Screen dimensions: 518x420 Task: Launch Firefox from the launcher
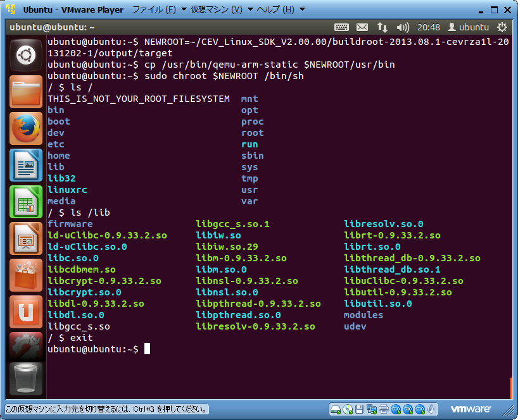[26, 128]
